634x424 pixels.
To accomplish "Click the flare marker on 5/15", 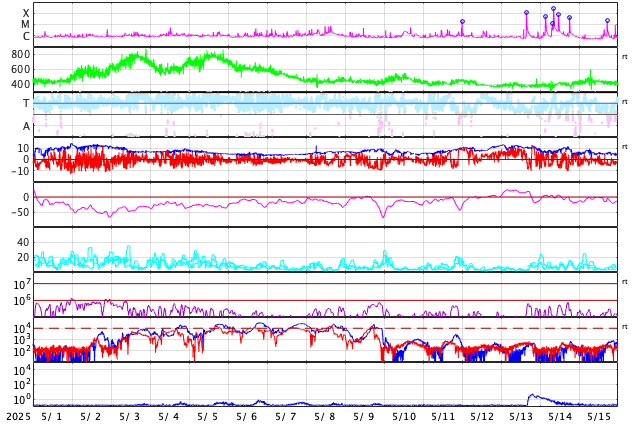I will click(607, 20).
